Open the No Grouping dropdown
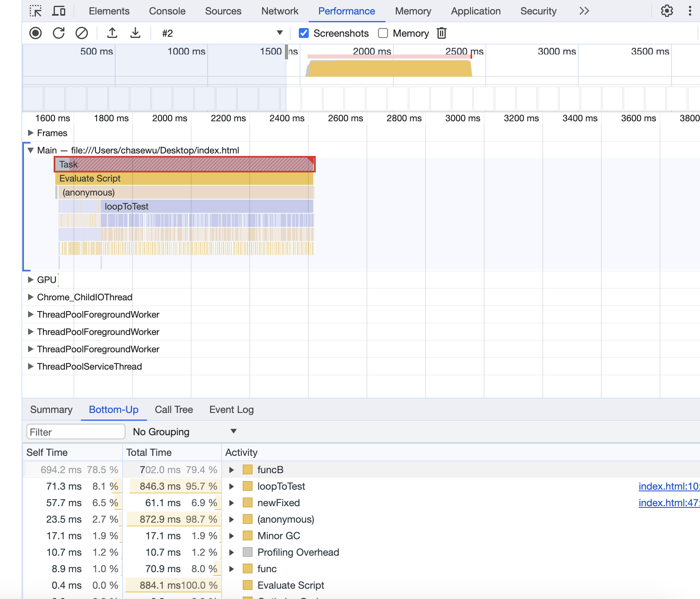 (184, 432)
